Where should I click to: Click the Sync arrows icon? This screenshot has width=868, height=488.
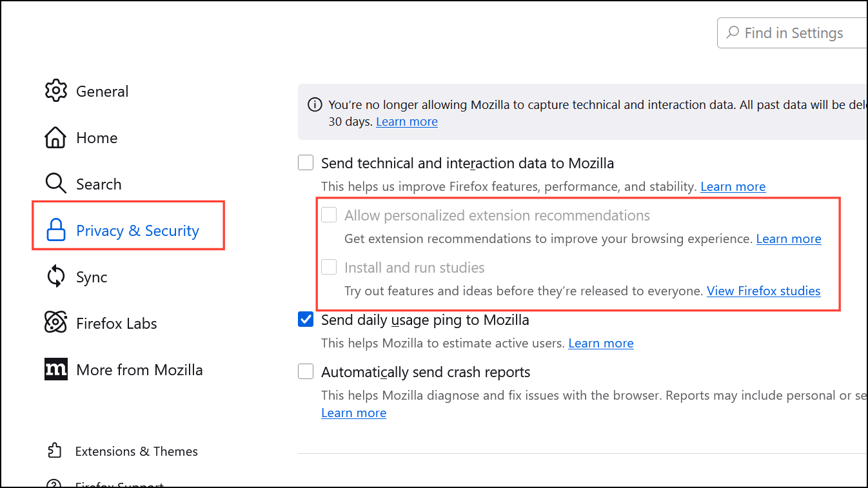[x=56, y=277]
